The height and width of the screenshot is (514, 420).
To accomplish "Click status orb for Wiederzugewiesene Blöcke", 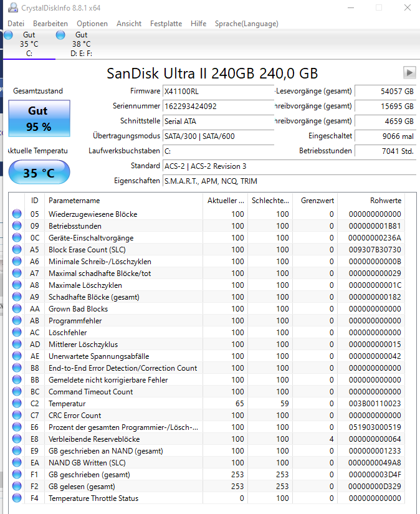I will [x=17, y=214].
